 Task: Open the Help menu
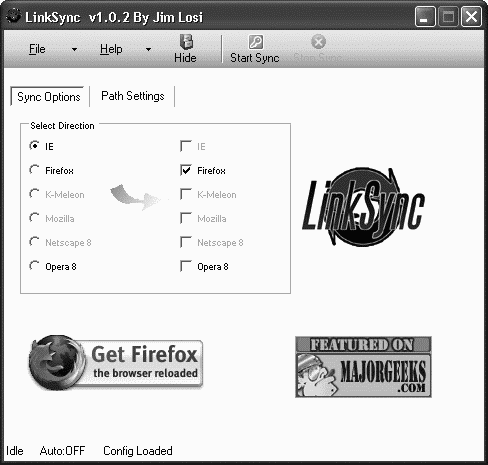click(x=111, y=49)
